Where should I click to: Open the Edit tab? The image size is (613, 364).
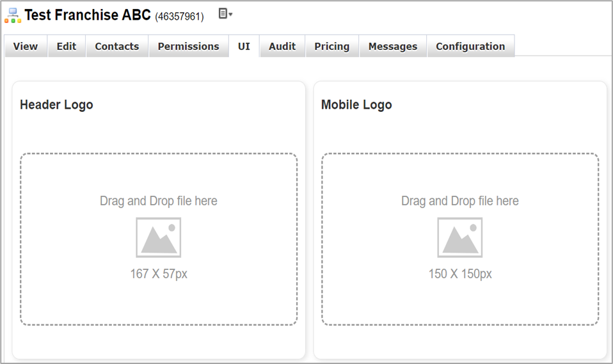point(66,46)
